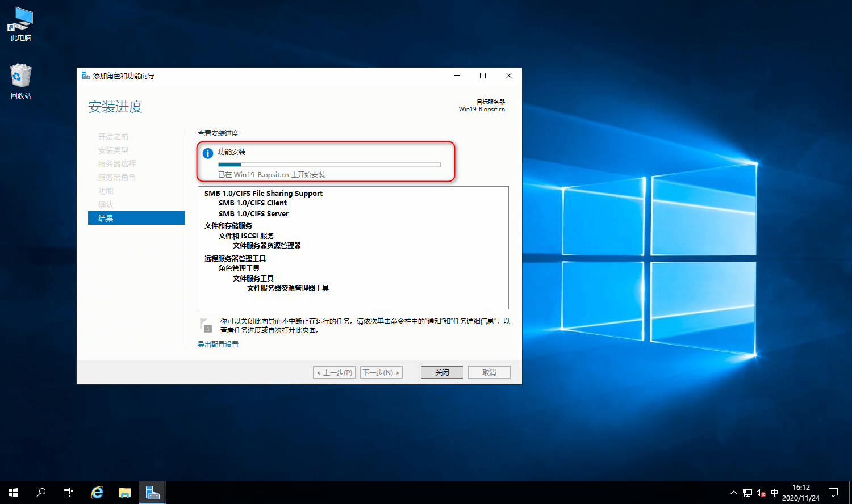Click the network tray icon
This screenshot has height=504, width=852.
coord(747,493)
